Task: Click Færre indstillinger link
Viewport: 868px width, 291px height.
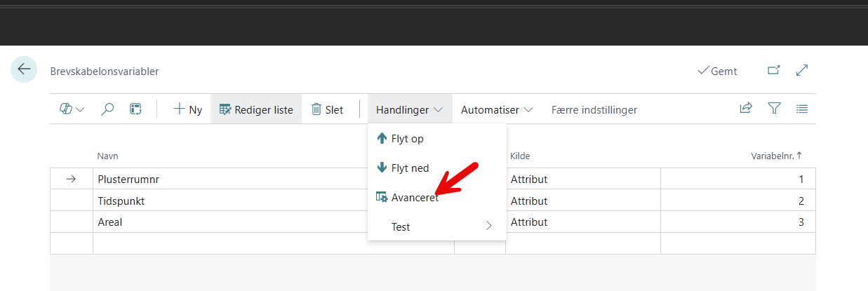Action: pyautogui.click(x=594, y=109)
